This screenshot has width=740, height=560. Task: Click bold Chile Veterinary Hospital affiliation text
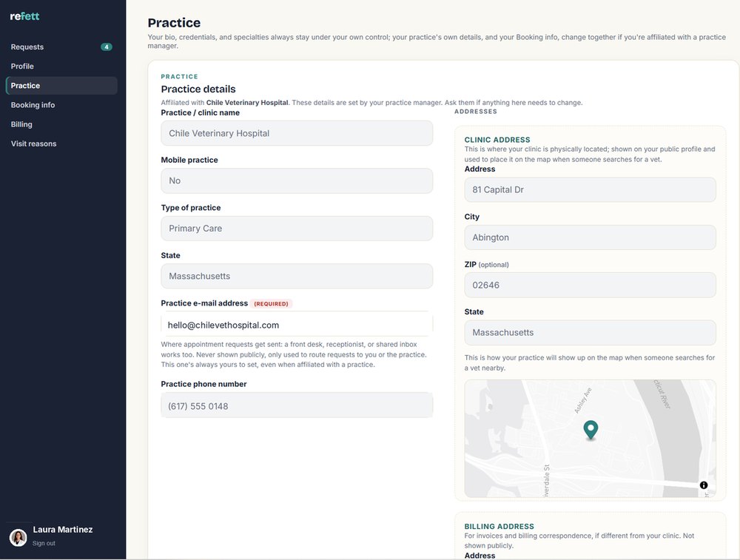click(247, 102)
